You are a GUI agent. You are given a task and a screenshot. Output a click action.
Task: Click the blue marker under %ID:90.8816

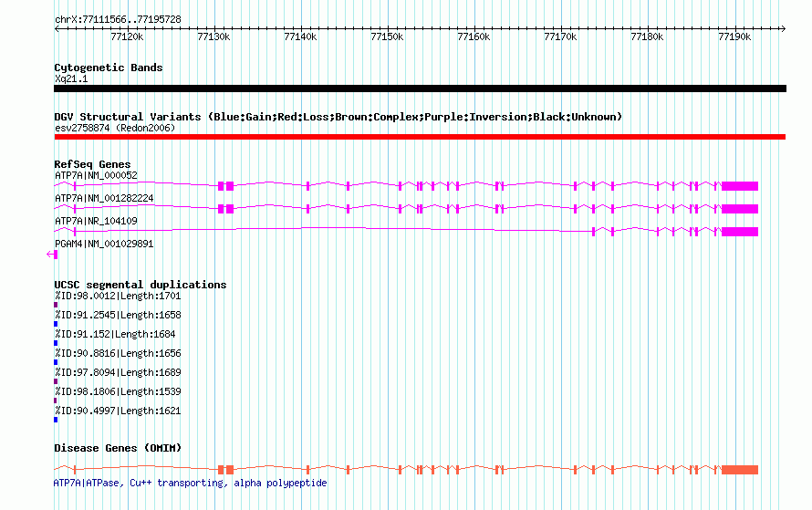pos(56,362)
